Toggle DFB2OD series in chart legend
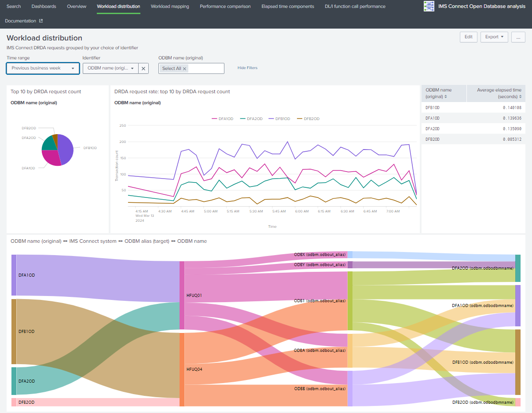532x413 pixels. point(308,119)
